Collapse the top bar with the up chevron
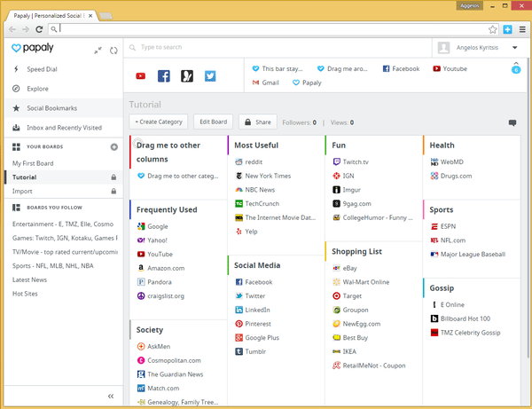 pos(516,63)
